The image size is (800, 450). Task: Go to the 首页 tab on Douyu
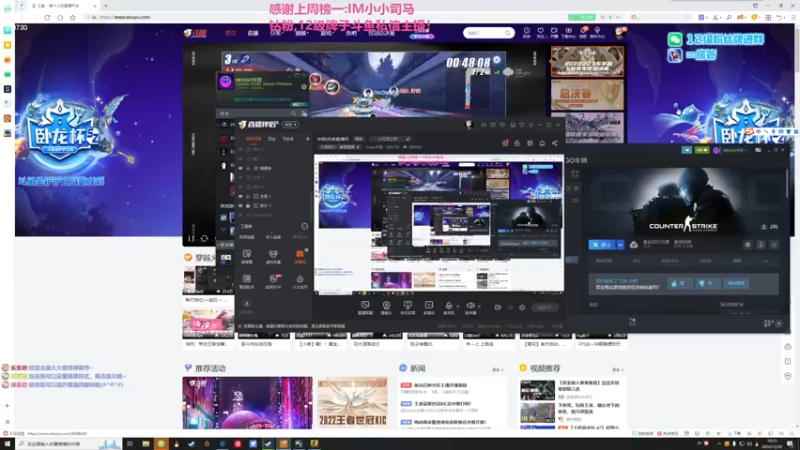point(230,33)
